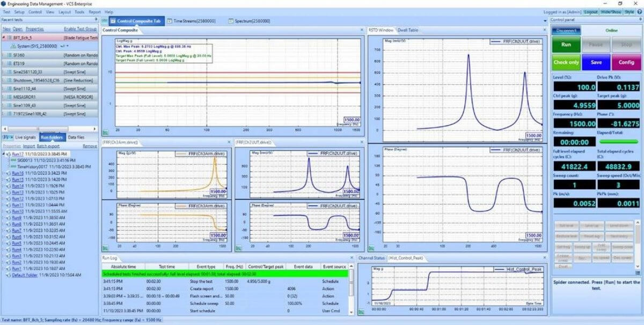Select the MESASROR1 test row
This screenshot has height=325, width=644.
coord(49,97)
